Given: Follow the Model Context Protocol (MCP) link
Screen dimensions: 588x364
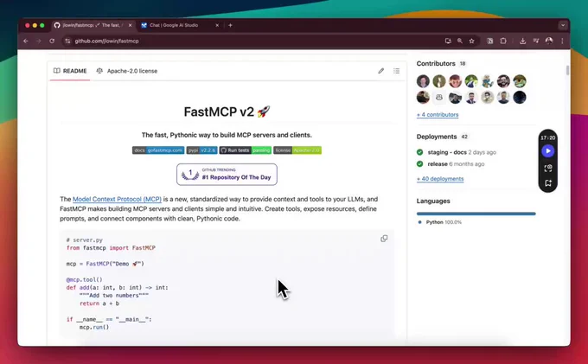Looking at the screenshot, I should click(x=117, y=199).
